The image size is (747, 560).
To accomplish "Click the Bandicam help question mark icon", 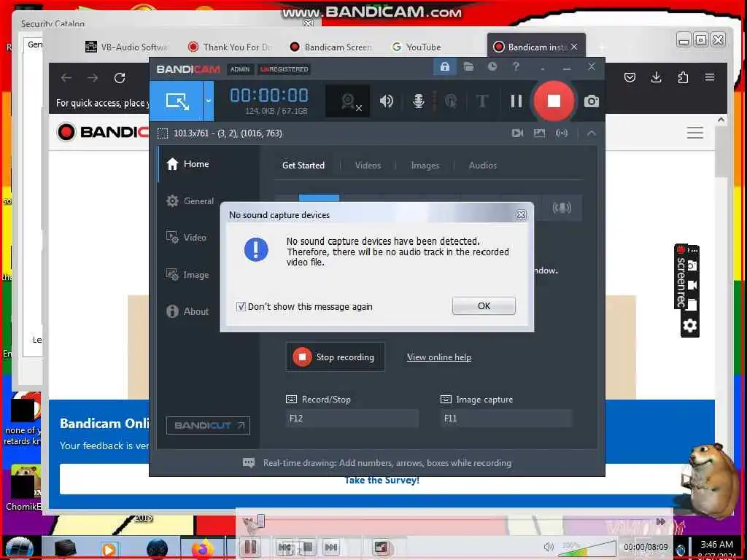I will 516,66.
